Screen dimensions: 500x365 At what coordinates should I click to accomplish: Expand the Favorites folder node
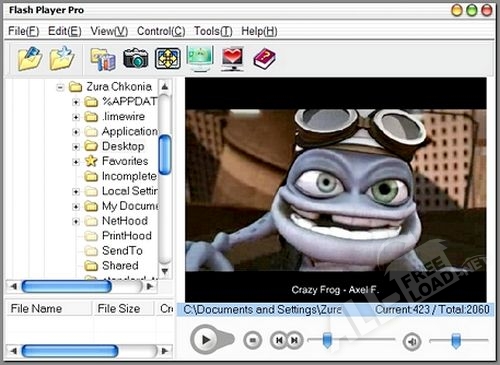coord(76,162)
